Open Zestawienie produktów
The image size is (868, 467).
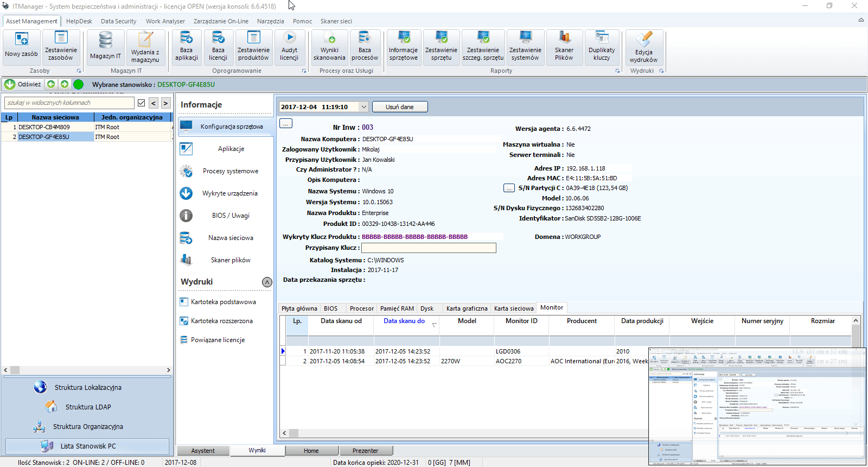click(253, 47)
